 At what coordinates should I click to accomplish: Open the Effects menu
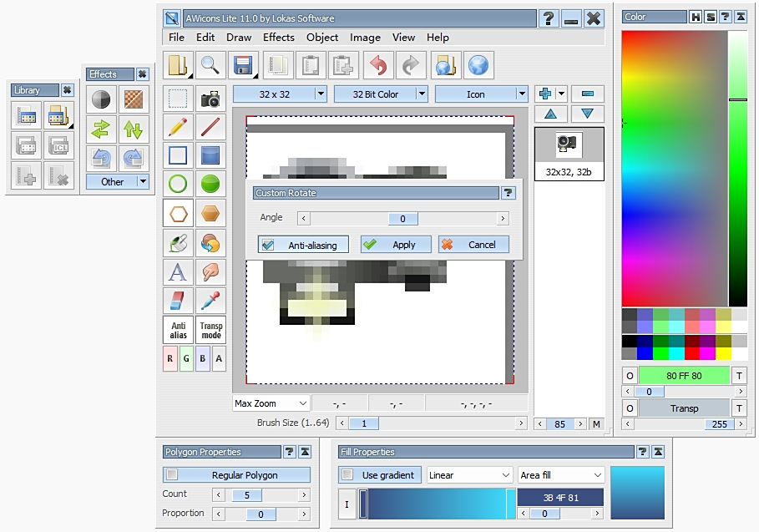click(278, 38)
